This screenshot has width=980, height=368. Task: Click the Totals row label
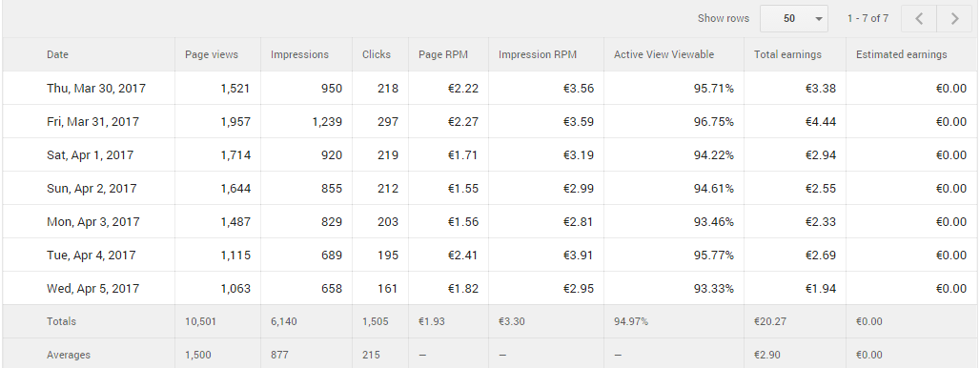pyautogui.click(x=61, y=322)
